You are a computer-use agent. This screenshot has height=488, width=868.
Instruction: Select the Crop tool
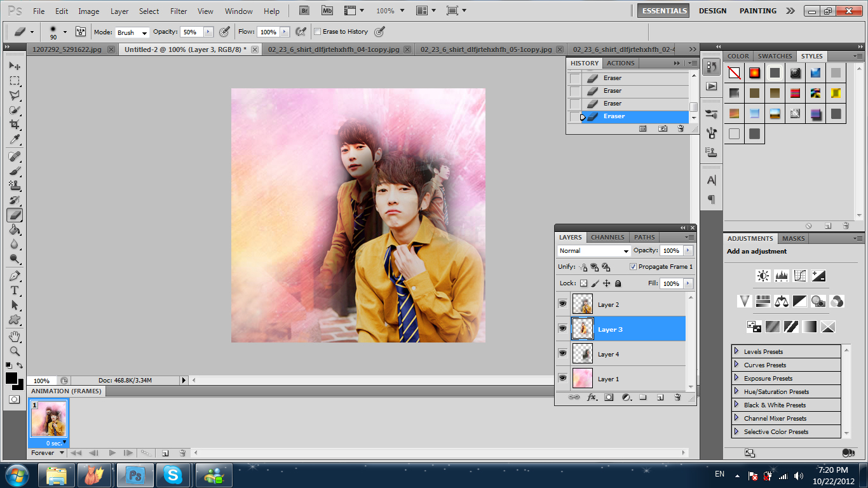pos(15,125)
